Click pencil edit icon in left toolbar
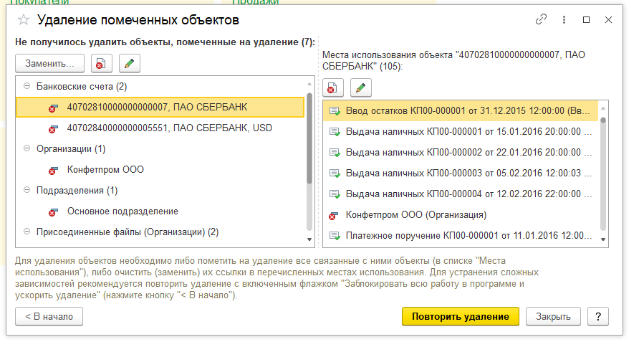 [130, 63]
